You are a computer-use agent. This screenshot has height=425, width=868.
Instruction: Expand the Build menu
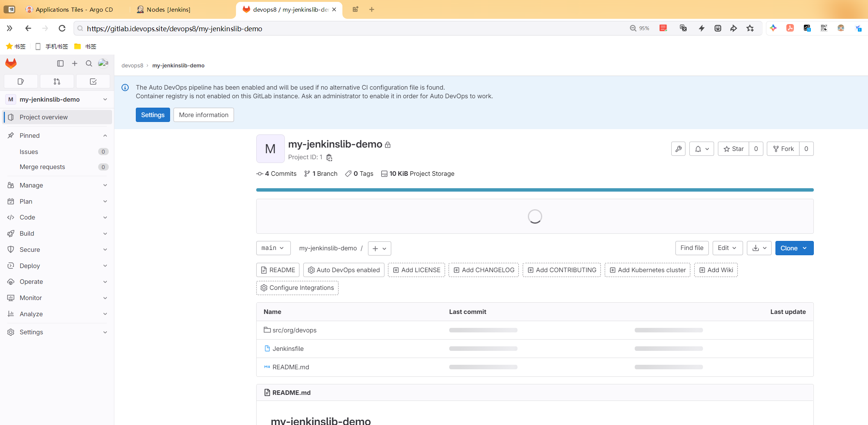(57, 233)
